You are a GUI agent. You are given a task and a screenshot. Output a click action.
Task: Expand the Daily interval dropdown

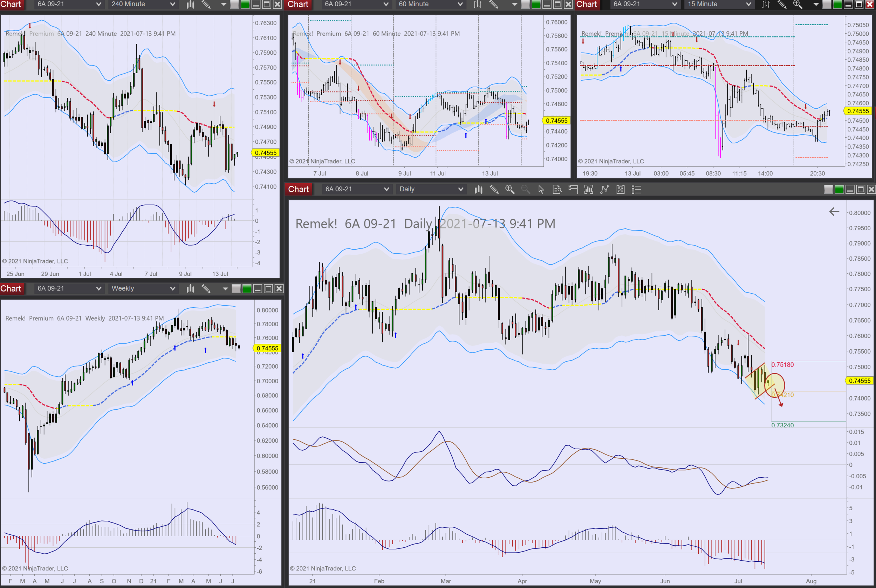(x=460, y=189)
